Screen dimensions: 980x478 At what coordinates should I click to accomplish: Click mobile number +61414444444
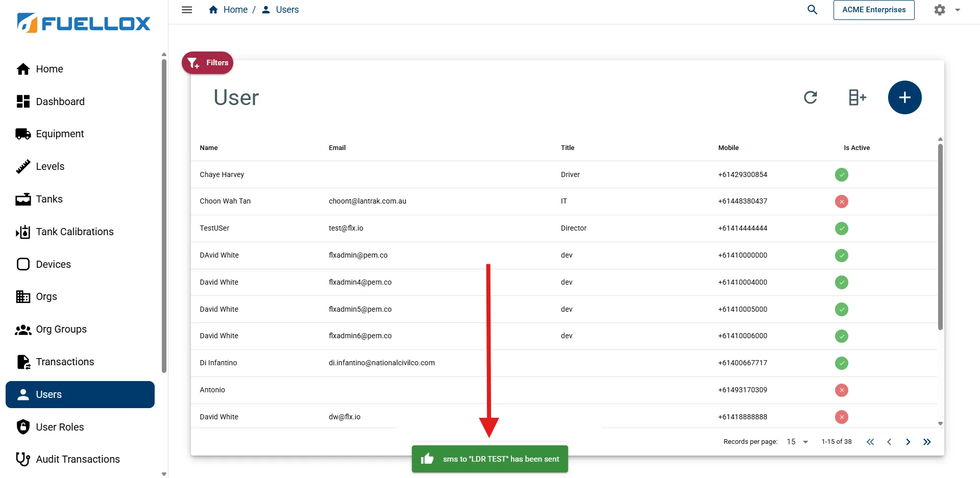743,228
